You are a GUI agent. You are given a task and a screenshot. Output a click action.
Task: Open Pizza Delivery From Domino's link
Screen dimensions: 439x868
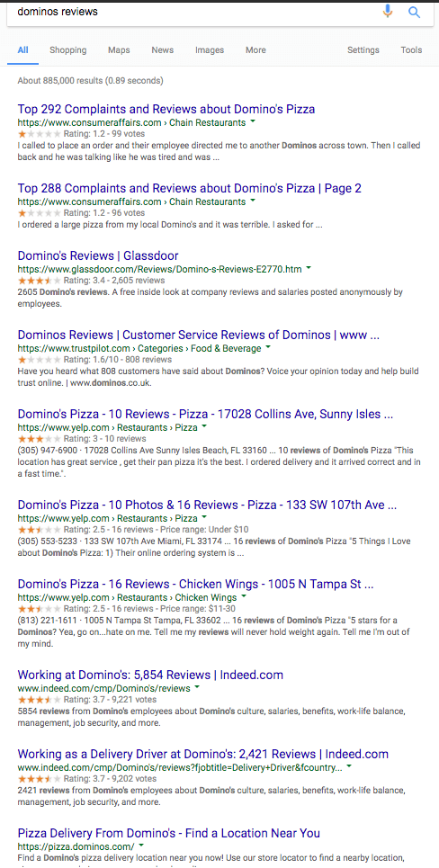169,833
